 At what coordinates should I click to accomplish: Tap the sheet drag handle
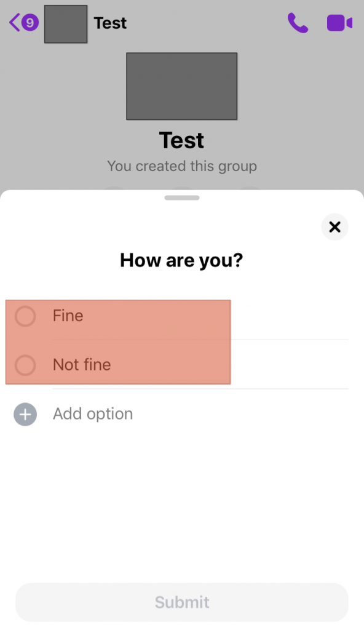point(181,197)
